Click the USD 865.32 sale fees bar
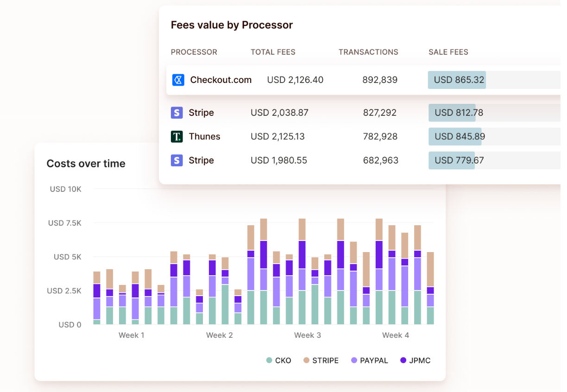567x392 pixels. click(457, 80)
